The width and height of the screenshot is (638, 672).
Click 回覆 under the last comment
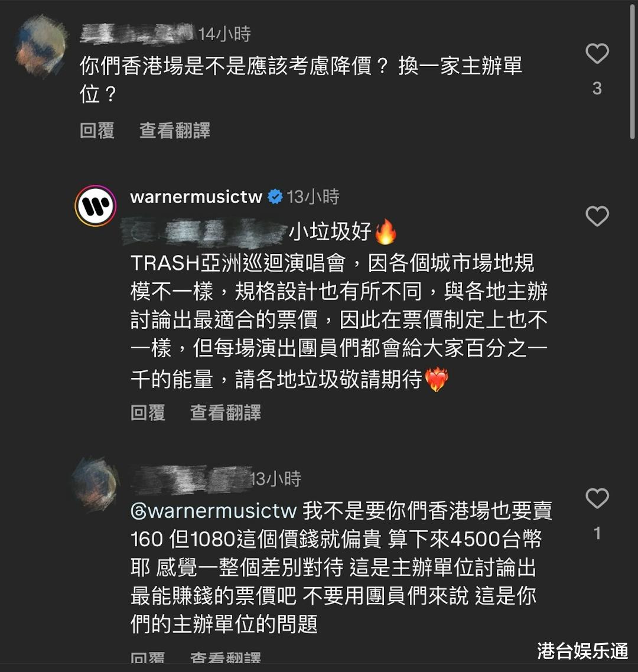click(x=148, y=658)
